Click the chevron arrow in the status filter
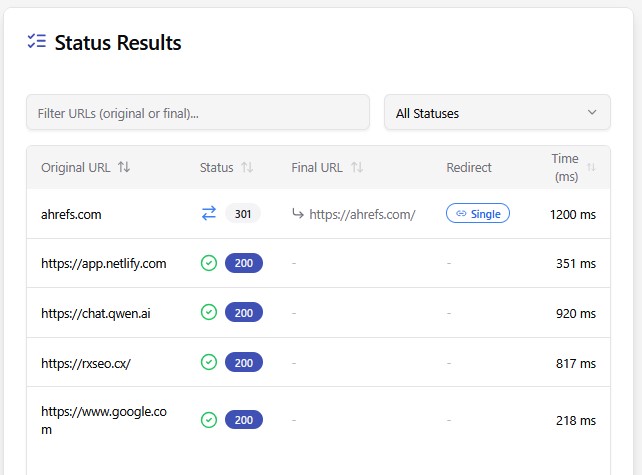This screenshot has height=475, width=642. (592, 113)
